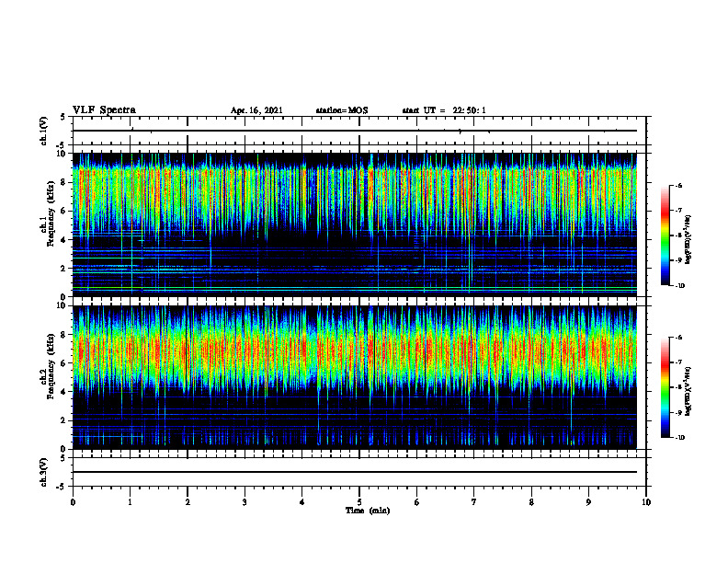Click the ch.1 voltage waveform trace
The width and height of the screenshot is (728, 563).
coord(354,131)
